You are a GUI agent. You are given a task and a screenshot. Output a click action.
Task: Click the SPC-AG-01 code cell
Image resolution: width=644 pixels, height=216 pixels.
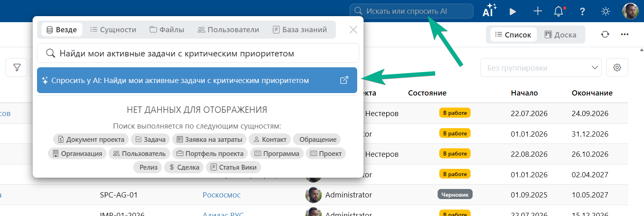click(119, 195)
